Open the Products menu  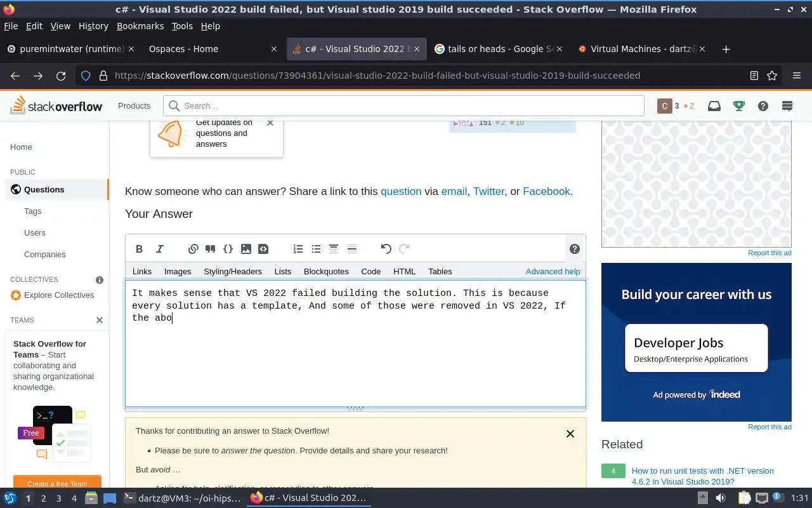134,106
